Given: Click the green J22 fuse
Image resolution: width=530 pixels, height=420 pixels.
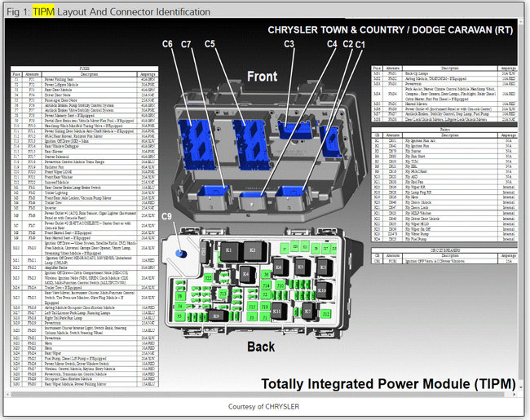Looking at the screenshot, I should [x=208, y=278].
